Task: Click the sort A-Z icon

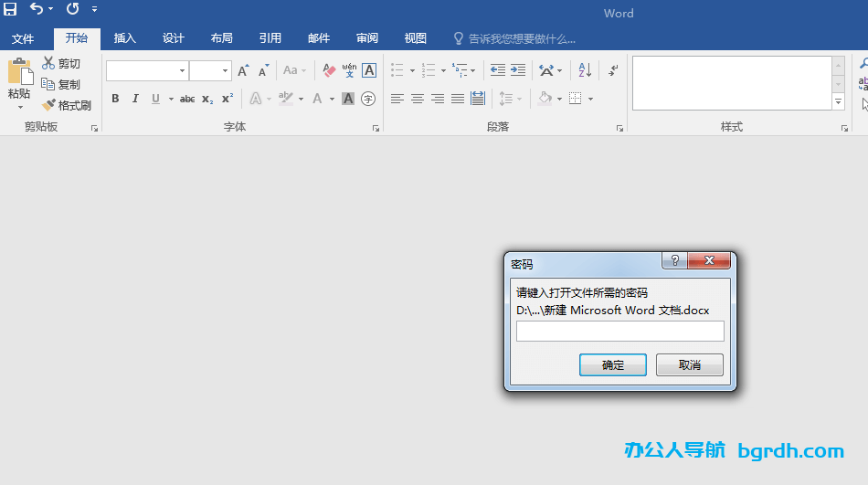Action: [x=585, y=70]
